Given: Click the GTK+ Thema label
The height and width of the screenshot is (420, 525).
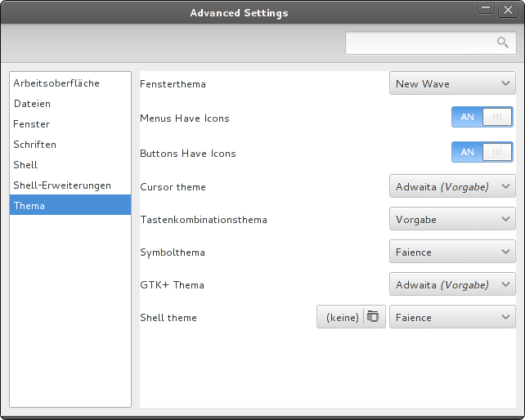Looking at the screenshot, I should click(172, 285).
